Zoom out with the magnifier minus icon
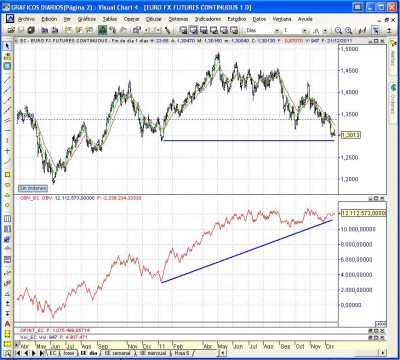 click(338, 31)
